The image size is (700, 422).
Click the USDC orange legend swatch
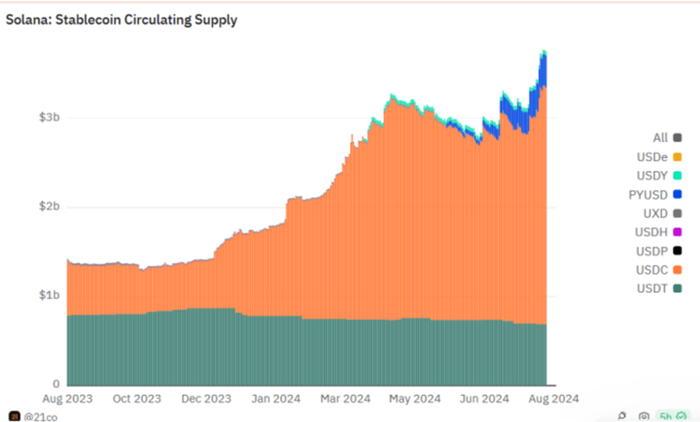click(677, 270)
